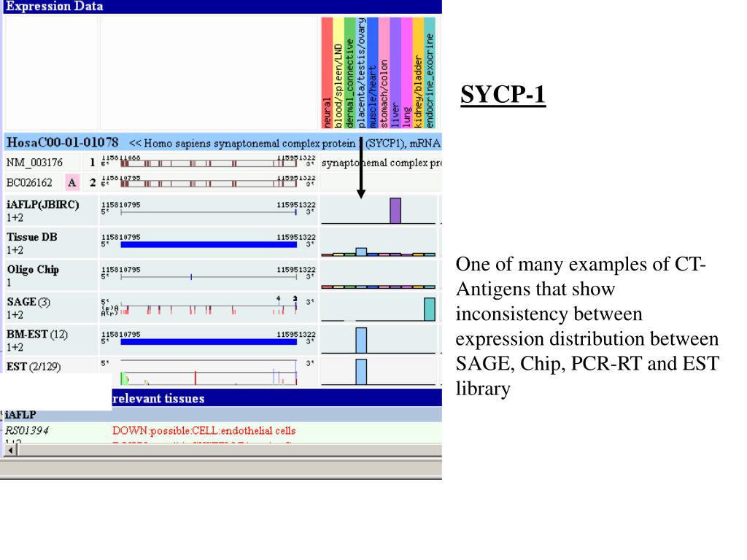Open the BC026162 transcript entry
The width and height of the screenshot is (747, 560).
(29, 182)
